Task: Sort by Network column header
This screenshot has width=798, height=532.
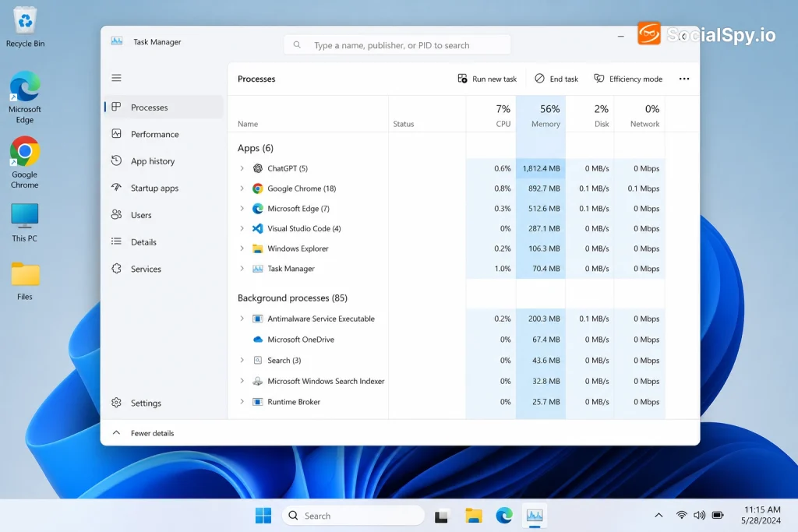Action: [x=639, y=115]
